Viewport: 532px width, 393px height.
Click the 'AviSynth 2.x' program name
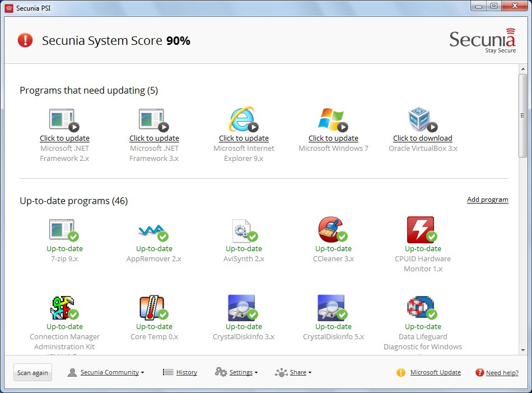[244, 259]
